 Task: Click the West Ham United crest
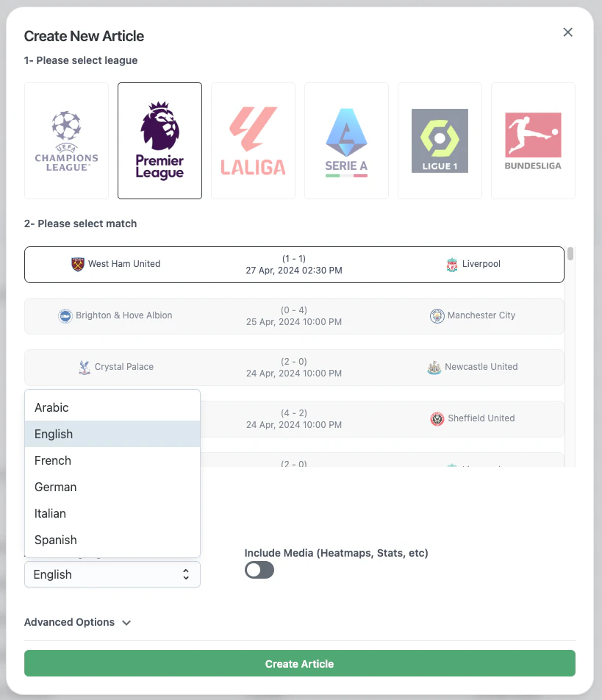pos(76,263)
